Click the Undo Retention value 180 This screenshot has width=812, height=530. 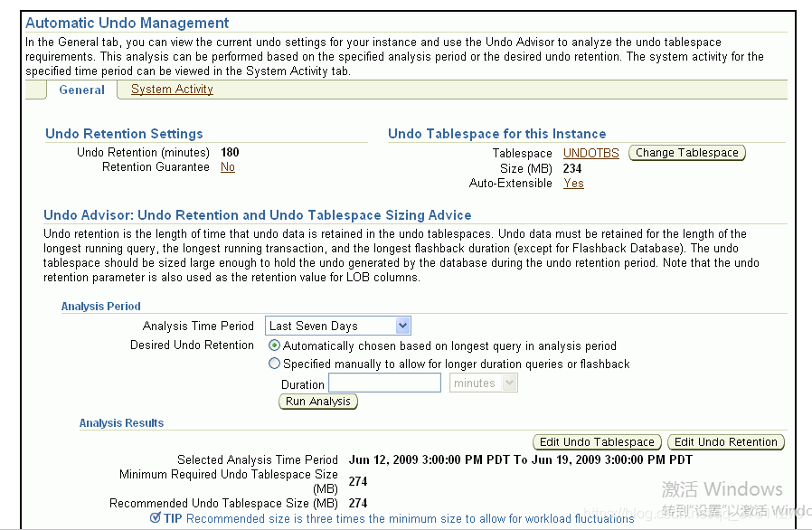(x=230, y=152)
